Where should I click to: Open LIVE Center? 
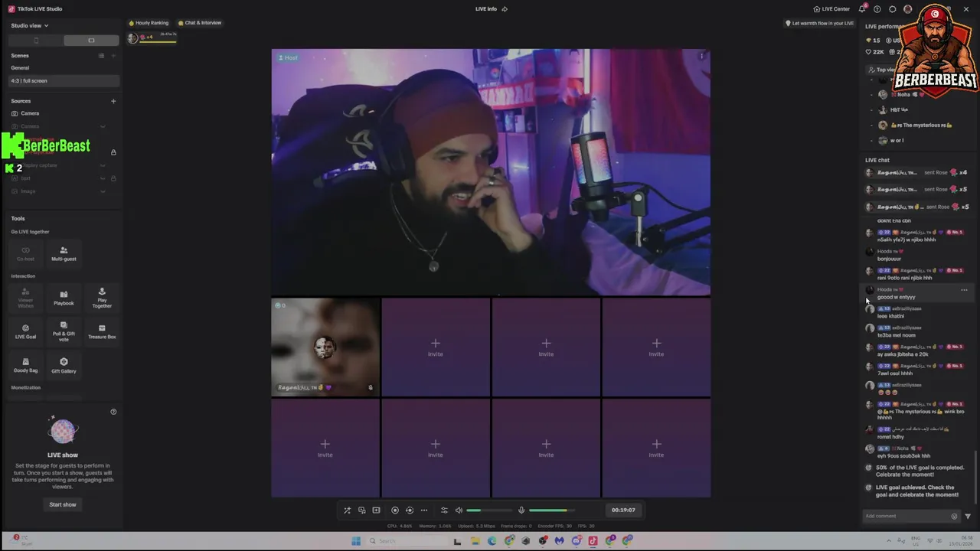point(831,9)
